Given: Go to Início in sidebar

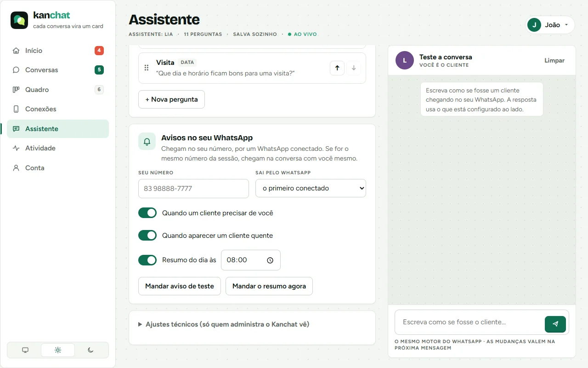Looking at the screenshot, I should tap(58, 51).
